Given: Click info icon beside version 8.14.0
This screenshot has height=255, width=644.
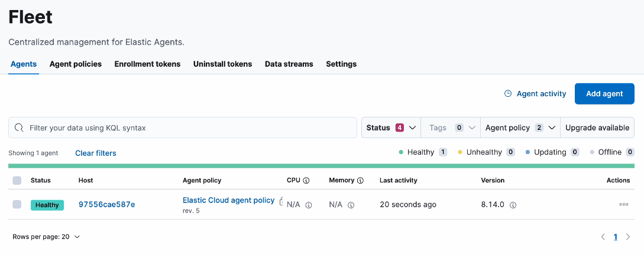Looking at the screenshot, I should pyautogui.click(x=513, y=205).
